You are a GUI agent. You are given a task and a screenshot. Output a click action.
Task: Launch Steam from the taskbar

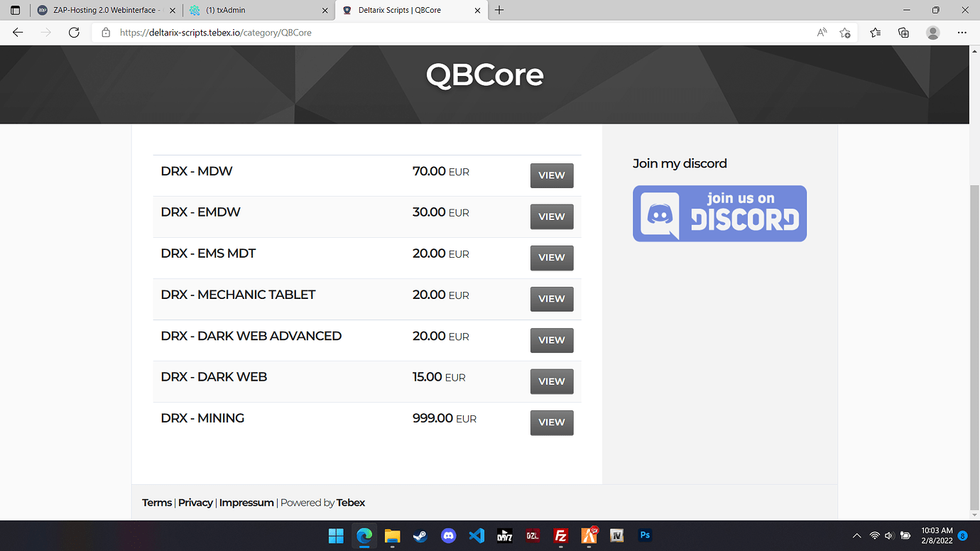pyautogui.click(x=420, y=535)
